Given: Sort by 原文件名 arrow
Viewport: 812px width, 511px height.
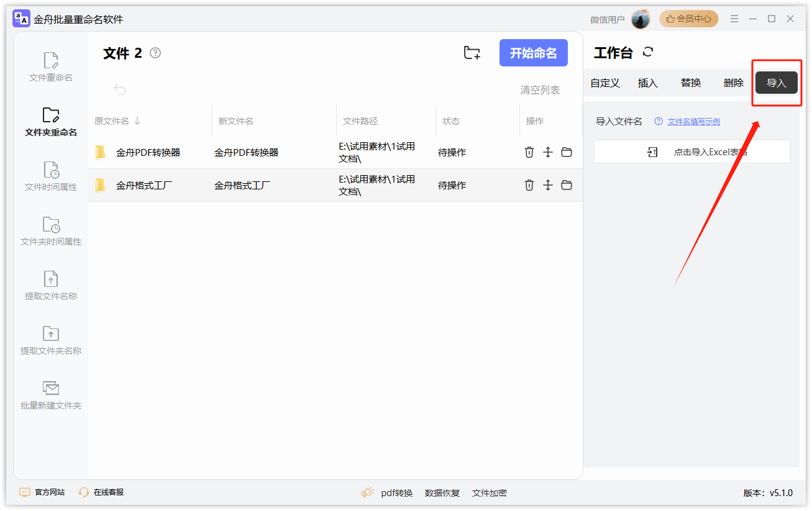Looking at the screenshot, I should [137, 120].
